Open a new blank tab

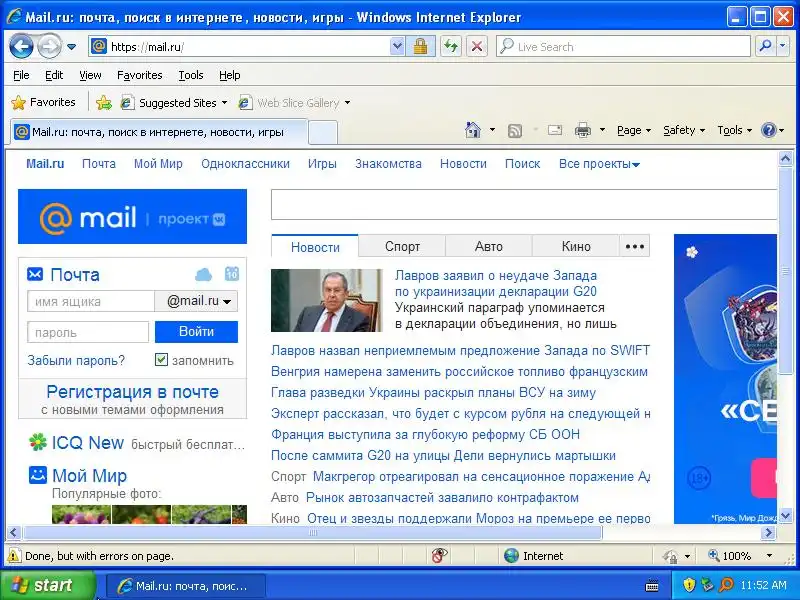[x=323, y=133]
